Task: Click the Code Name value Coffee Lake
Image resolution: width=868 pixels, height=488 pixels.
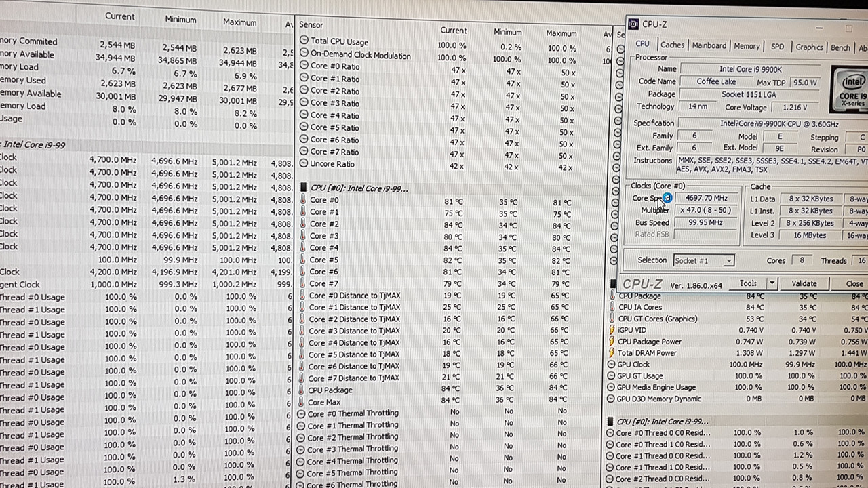Action: pos(716,81)
